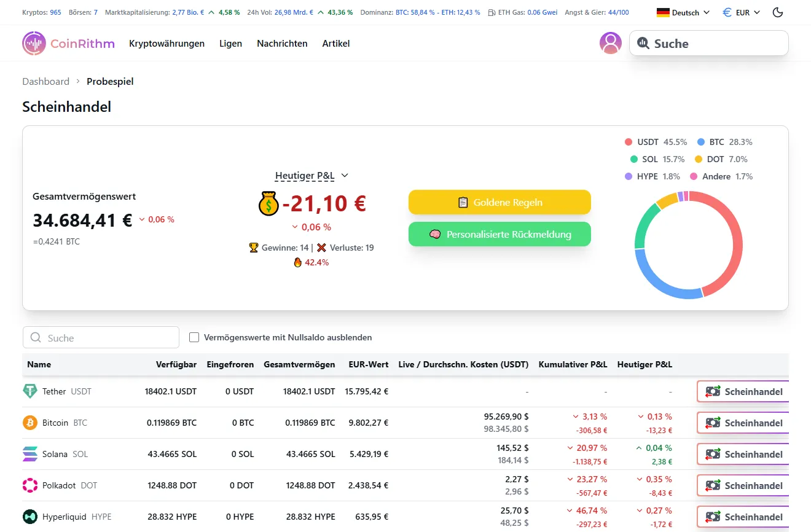Open the EUR currency selector
This screenshot has width=811, height=532.
coord(740,12)
